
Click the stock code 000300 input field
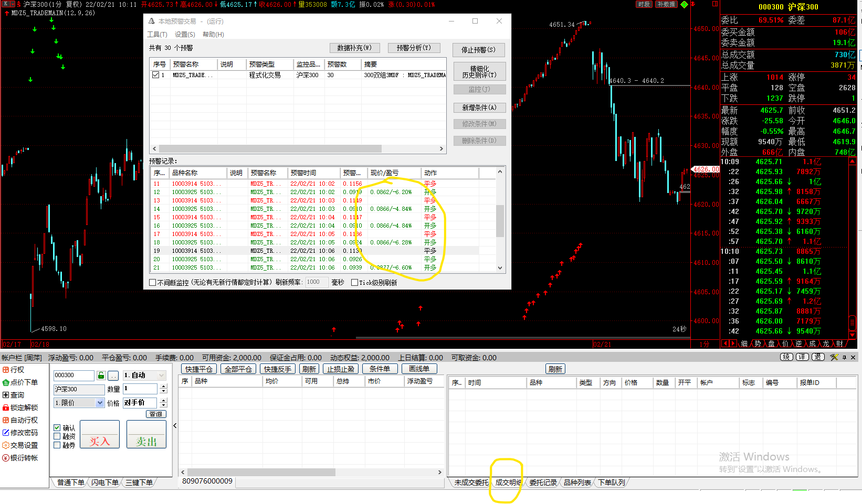[x=74, y=376]
